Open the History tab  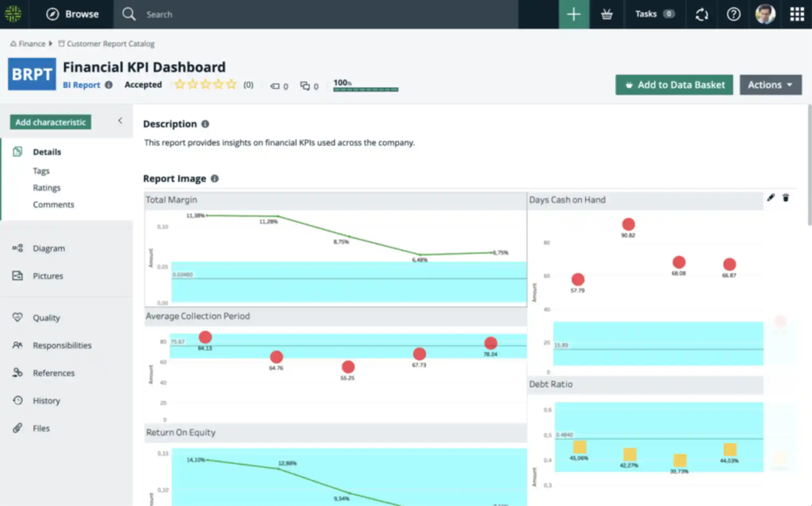46,401
